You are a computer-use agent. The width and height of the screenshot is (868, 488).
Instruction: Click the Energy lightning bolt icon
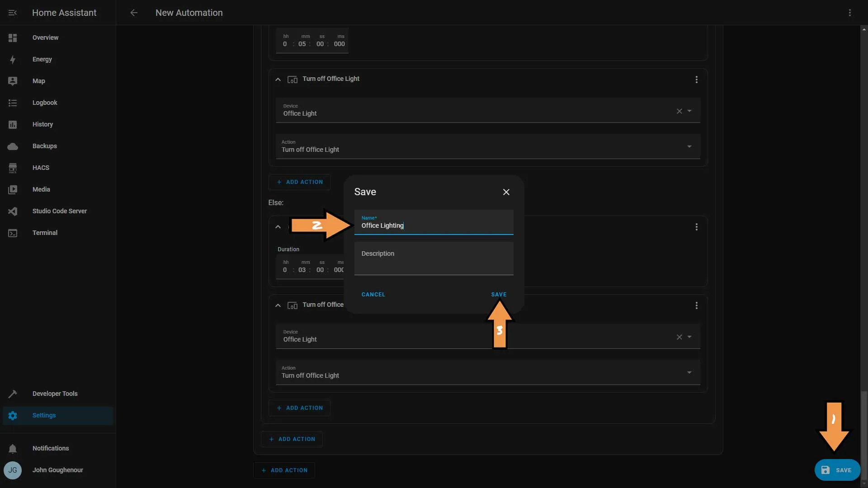click(x=13, y=59)
